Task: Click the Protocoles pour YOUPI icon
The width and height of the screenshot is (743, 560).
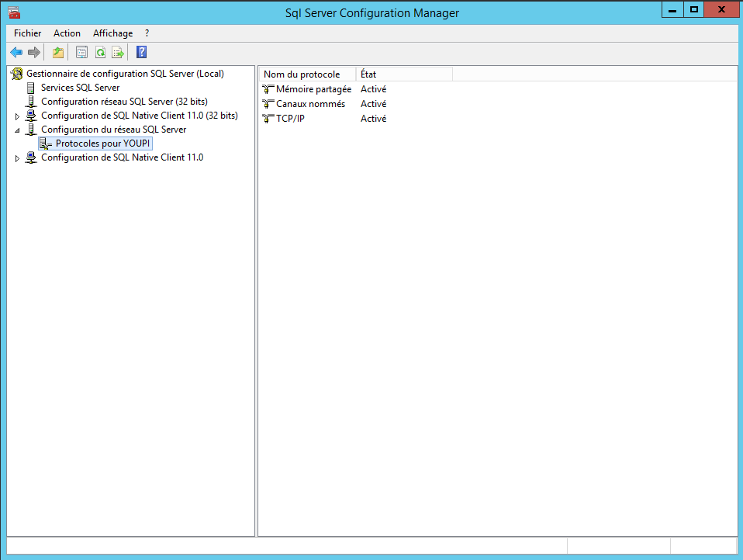Action: tap(46, 143)
